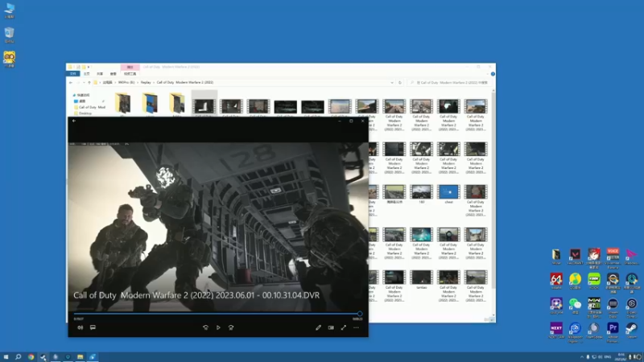The height and width of the screenshot is (362, 644).
Task: Seek to the middle of the video progress bar
Action: click(x=217, y=314)
